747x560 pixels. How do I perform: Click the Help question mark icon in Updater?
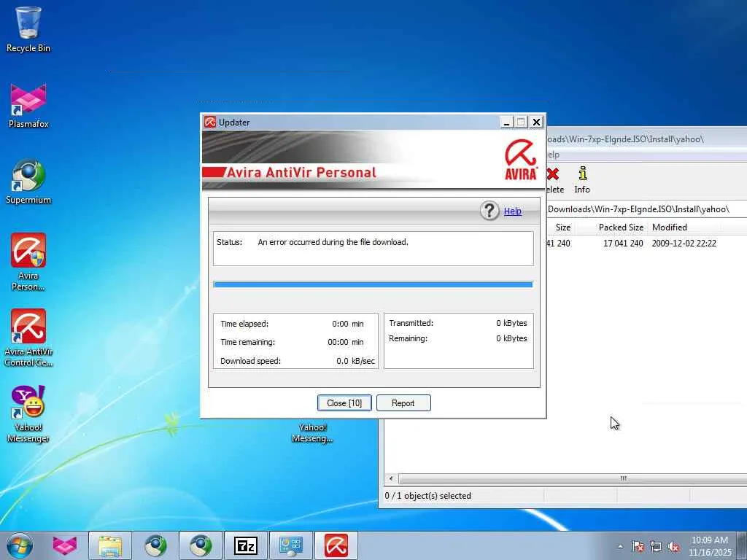pyautogui.click(x=489, y=211)
